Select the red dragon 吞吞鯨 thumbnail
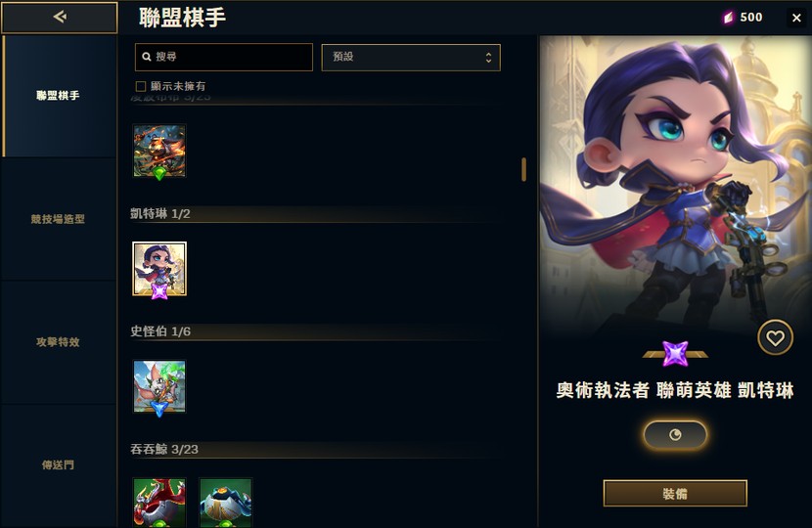 click(159, 503)
